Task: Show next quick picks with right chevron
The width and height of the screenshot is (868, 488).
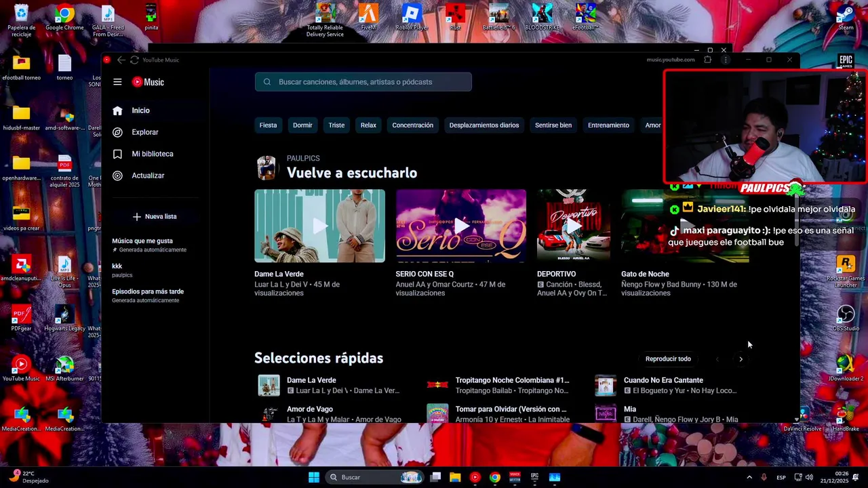Action: (x=741, y=359)
